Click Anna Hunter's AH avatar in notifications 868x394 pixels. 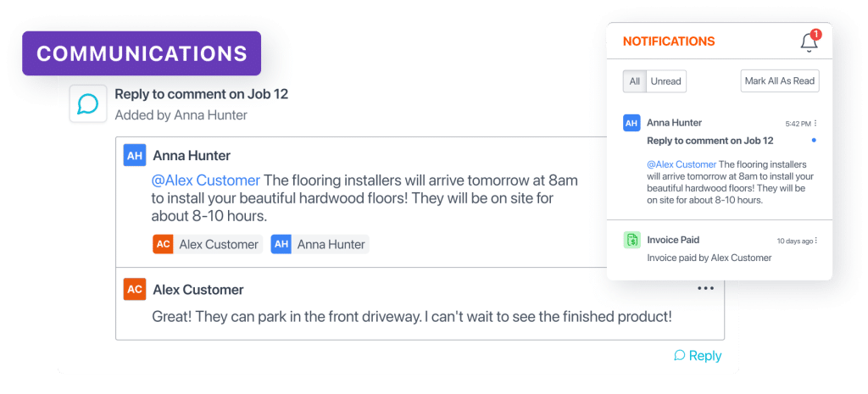(x=632, y=123)
